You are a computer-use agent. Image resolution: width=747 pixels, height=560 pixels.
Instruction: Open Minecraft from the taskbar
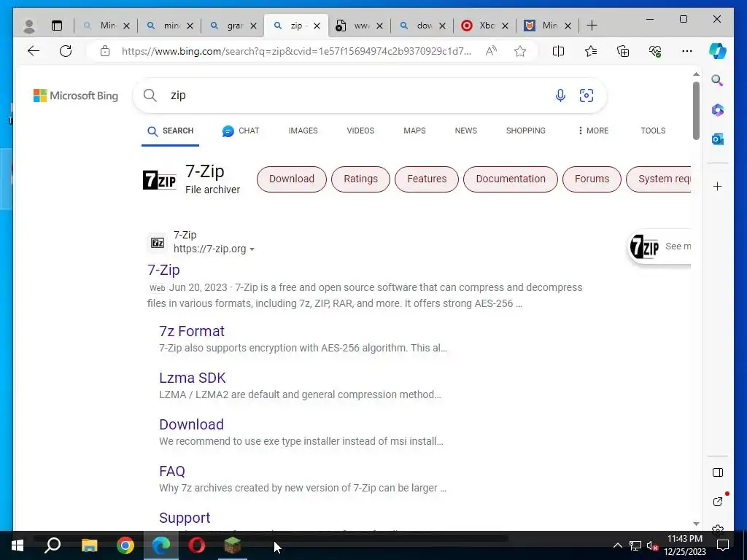tap(233, 545)
